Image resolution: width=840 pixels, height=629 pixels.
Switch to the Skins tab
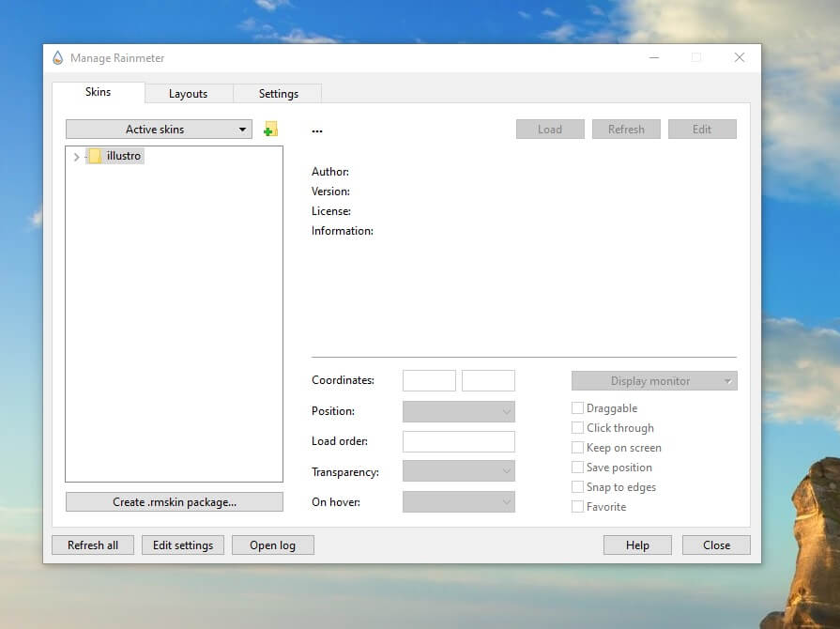[98, 92]
